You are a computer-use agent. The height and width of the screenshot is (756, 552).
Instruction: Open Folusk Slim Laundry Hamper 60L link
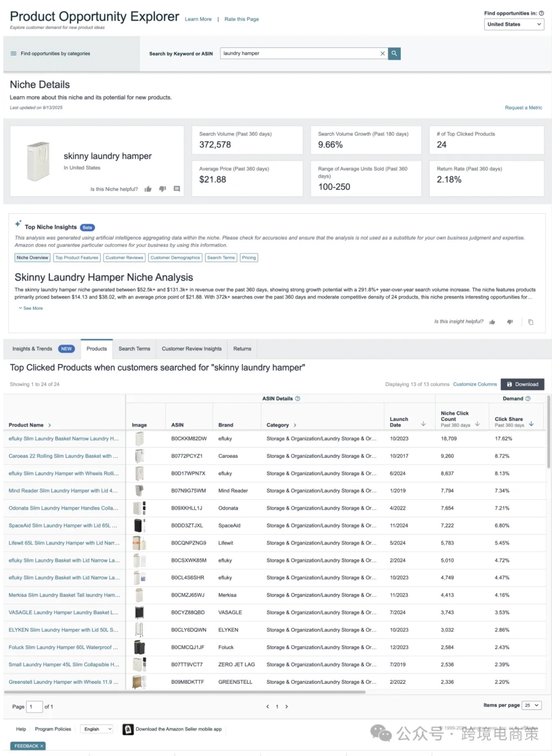pyautogui.click(x=63, y=648)
